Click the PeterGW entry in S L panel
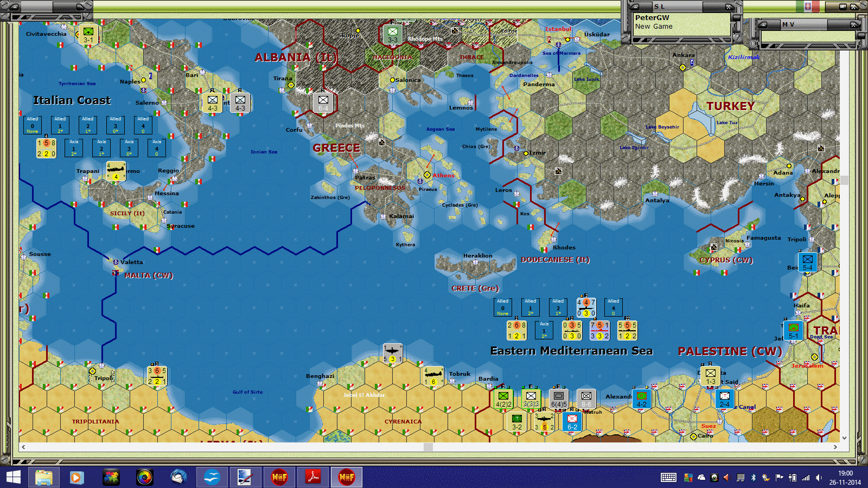The image size is (868, 488). click(652, 17)
